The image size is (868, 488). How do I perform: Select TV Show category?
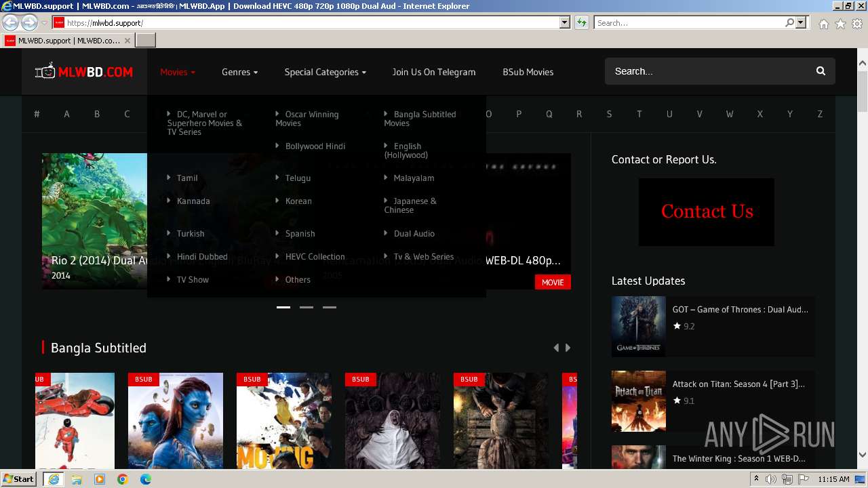point(188,279)
